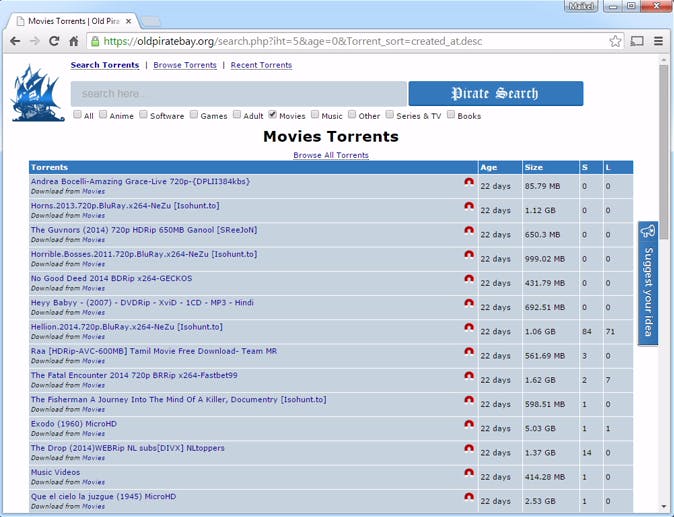
Task: Check the Other category checkbox
Action: 352,114
